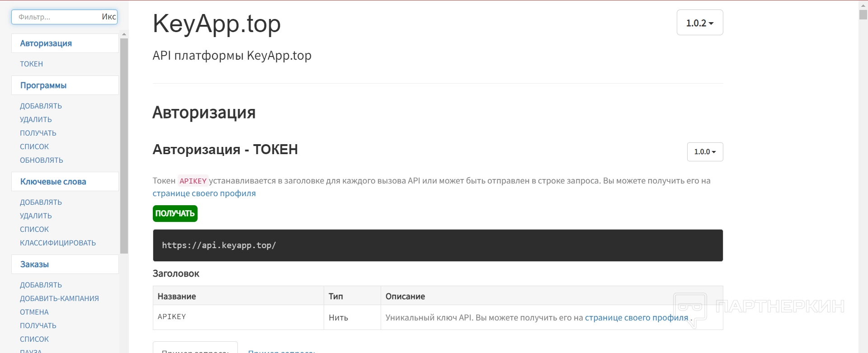868x353 pixels.
Task: Select ПОЛУЧАТЬ under Заказы
Action: [38, 325]
